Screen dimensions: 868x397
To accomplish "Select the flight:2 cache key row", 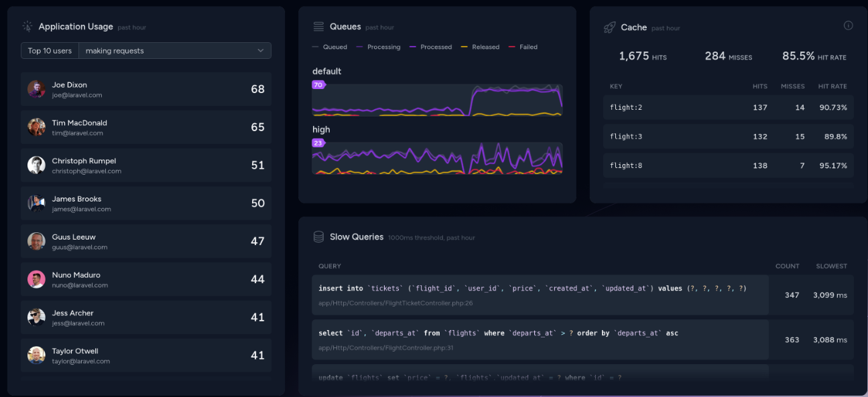I will click(x=728, y=108).
